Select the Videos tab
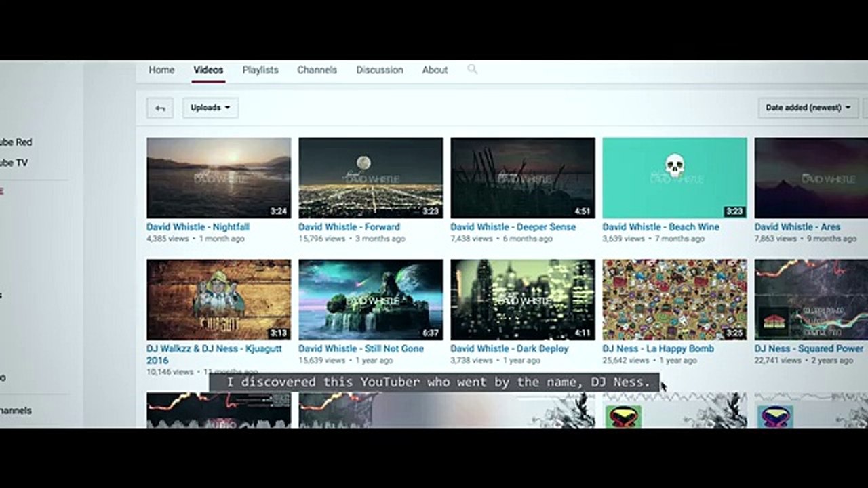The height and width of the screenshot is (488, 868). tap(208, 70)
